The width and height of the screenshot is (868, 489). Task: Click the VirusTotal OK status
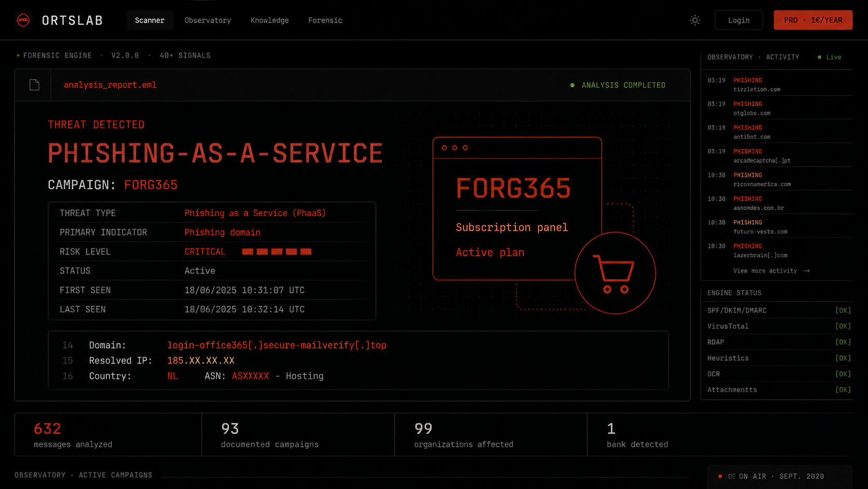843,326
